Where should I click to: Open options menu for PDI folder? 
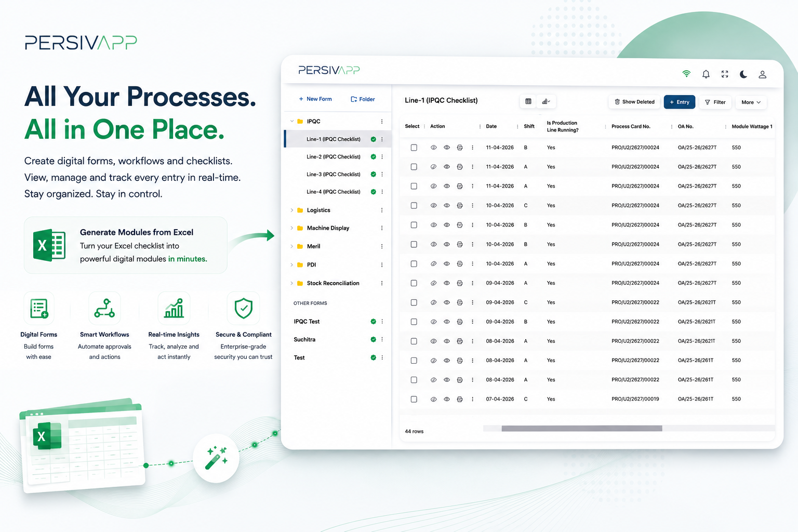coord(381,265)
